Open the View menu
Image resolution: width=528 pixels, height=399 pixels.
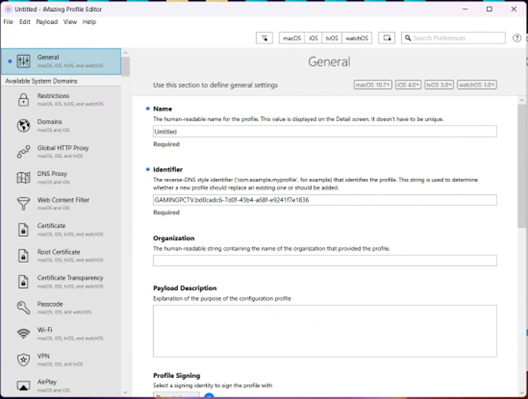tap(70, 22)
